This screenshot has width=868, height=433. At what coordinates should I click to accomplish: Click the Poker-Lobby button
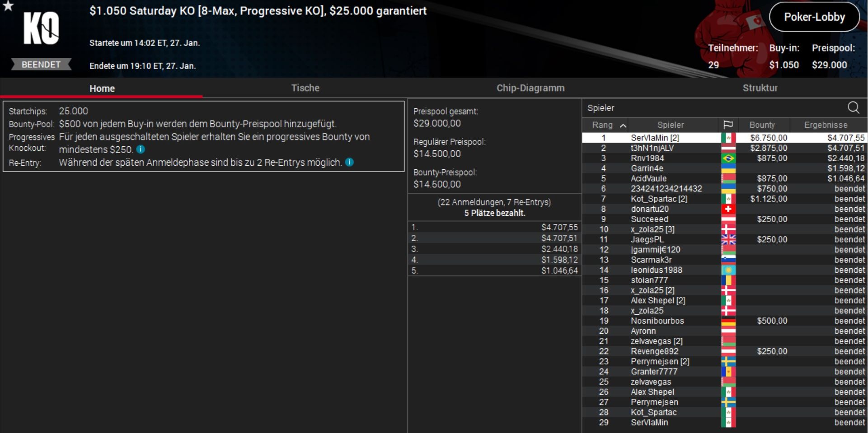pyautogui.click(x=814, y=17)
